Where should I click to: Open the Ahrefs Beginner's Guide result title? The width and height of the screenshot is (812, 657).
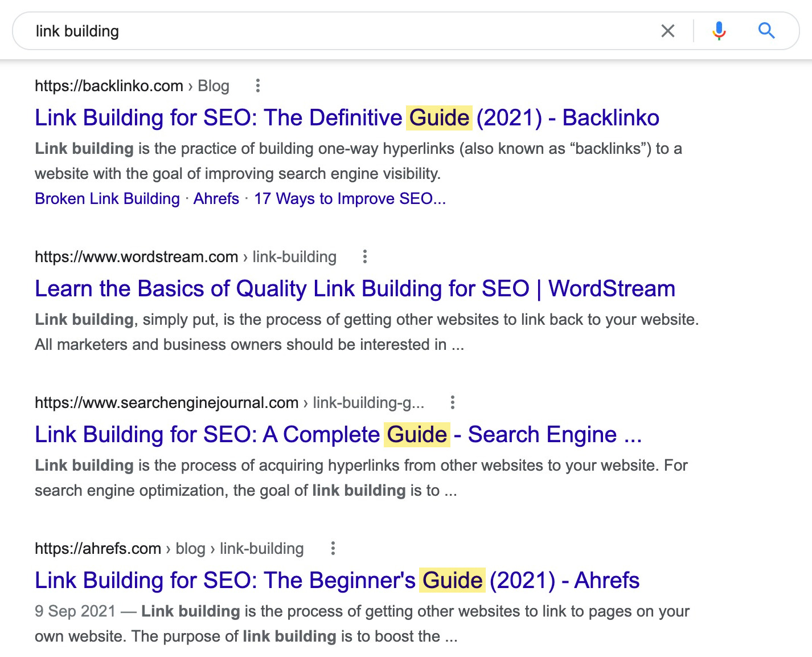coord(337,580)
